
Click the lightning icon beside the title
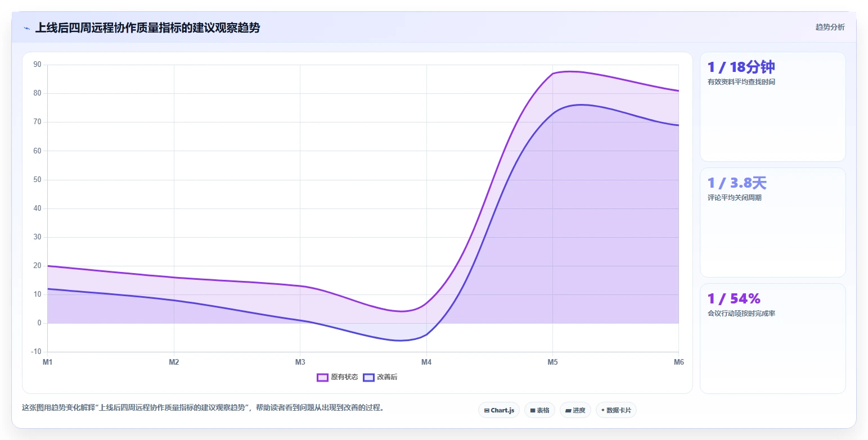[27, 28]
